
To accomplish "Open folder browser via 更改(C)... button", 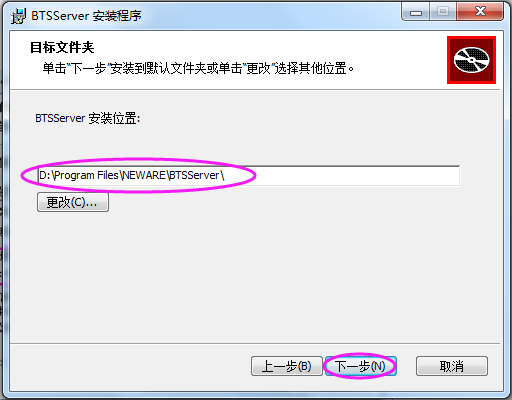I will 73,202.
